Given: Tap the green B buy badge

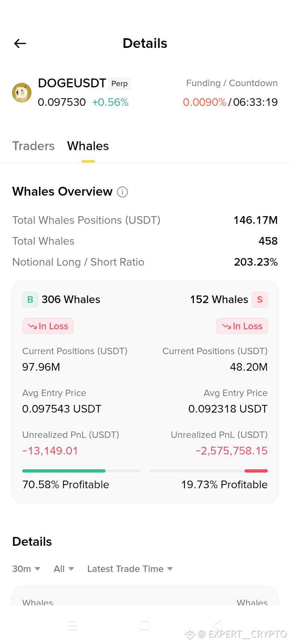Looking at the screenshot, I should tap(30, 299).
